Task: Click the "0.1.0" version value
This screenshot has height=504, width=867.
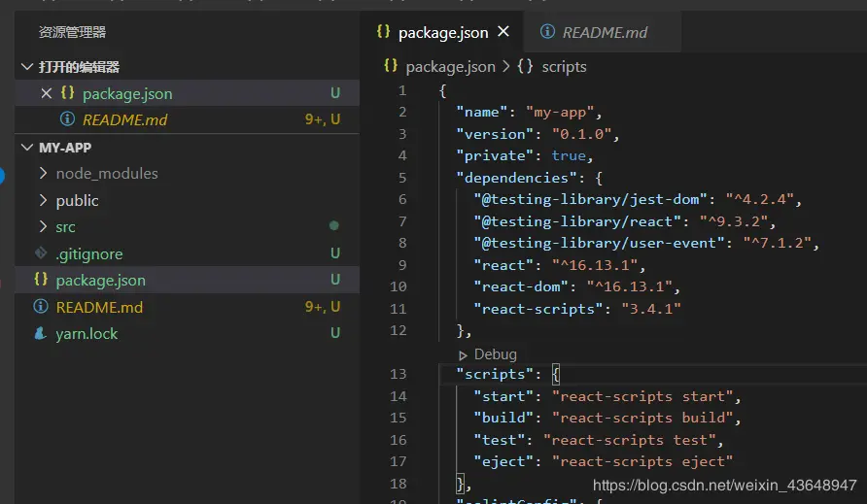Action: (x=581, y=134)
